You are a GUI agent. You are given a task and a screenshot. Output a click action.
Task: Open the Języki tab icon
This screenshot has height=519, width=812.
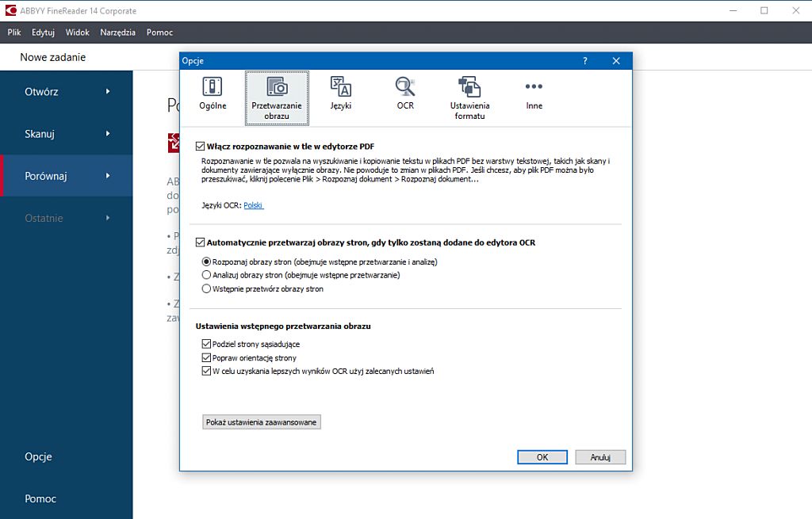click(x=341, y=87)
